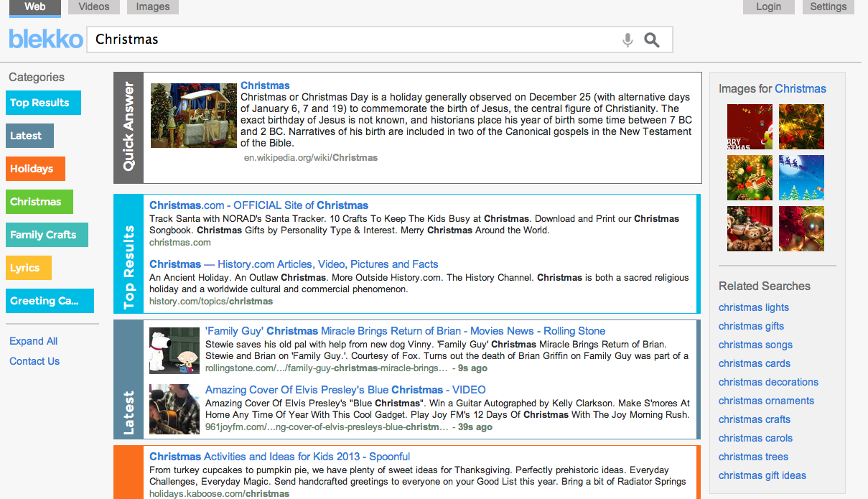Search related term christmas songs
The image size is (868, 499).
(756, 345)
